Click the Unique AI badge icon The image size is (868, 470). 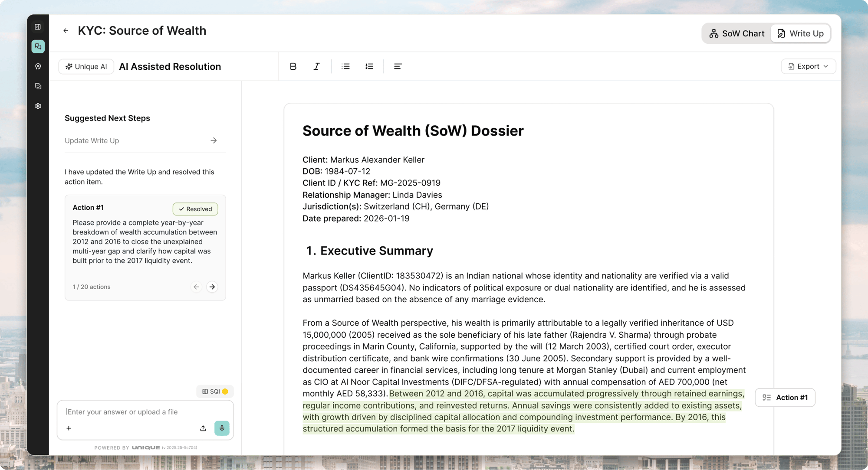[x=69, y=66]
